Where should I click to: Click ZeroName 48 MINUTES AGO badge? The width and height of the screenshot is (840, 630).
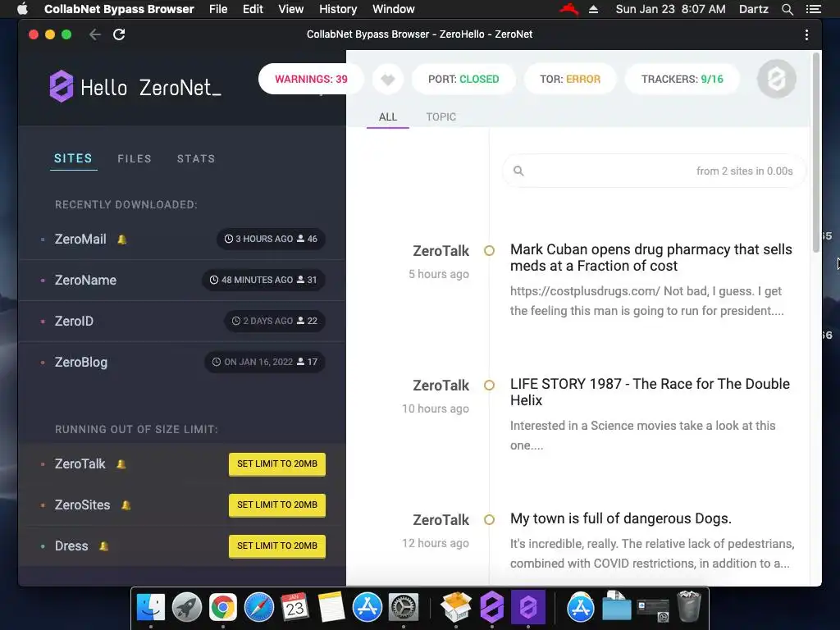coord(263,281)
